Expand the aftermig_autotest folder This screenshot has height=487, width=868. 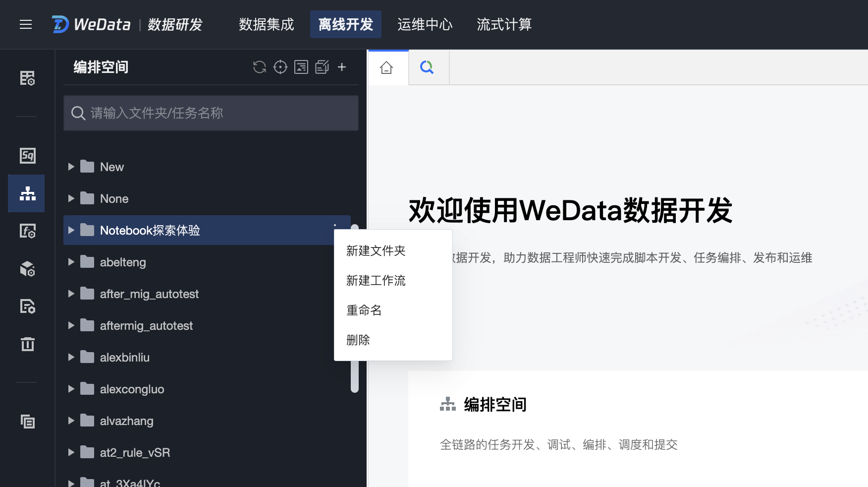pos(71,325)
